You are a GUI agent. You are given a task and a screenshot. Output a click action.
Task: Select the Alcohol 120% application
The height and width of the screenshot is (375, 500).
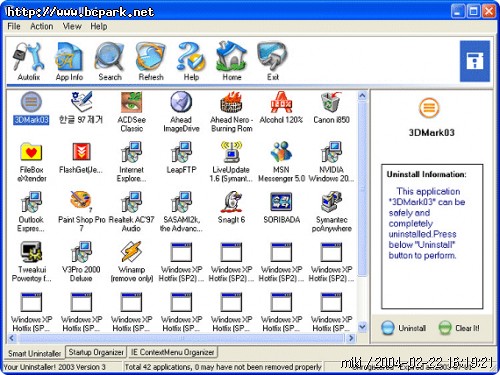(281, 108)
